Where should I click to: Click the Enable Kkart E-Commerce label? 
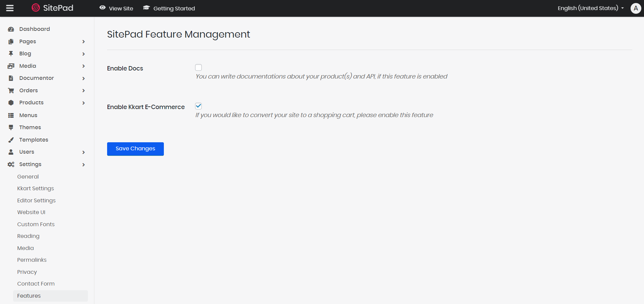[x=146, y=107]
